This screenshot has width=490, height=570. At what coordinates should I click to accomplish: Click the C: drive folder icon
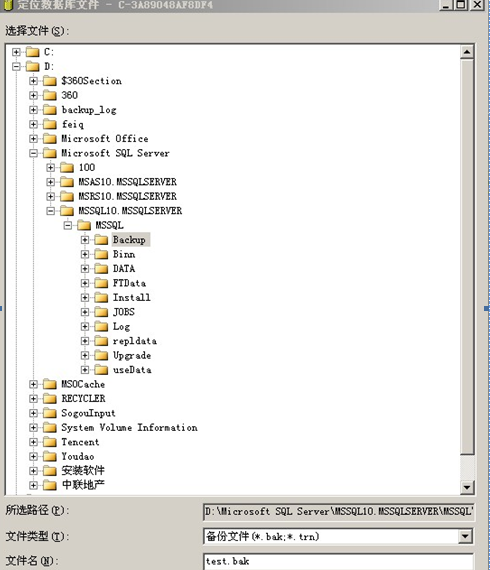[x=32, y=52]
